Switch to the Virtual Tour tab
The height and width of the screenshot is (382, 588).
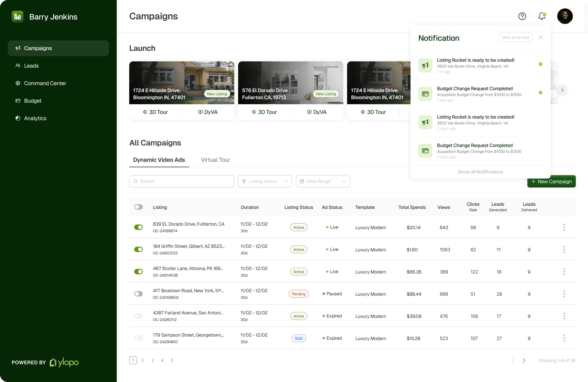215,160
